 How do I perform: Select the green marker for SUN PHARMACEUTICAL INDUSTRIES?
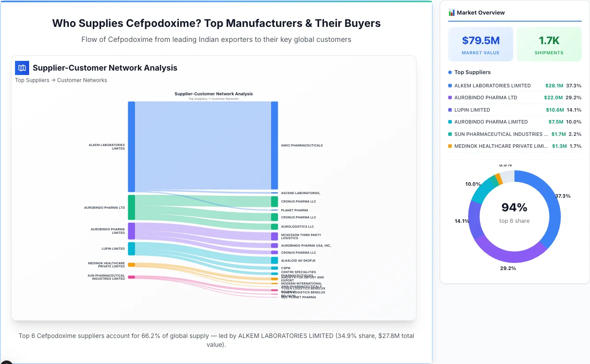tap(449, 134)
